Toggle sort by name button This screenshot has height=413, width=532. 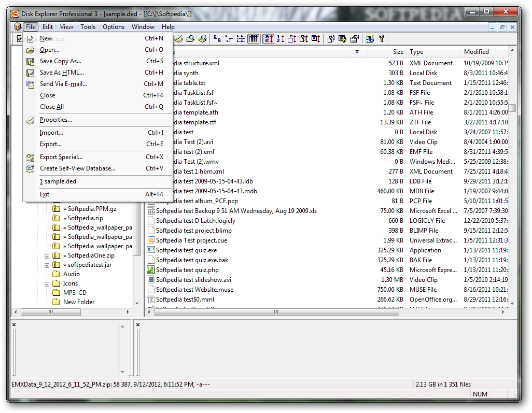(x=269, y=39)
